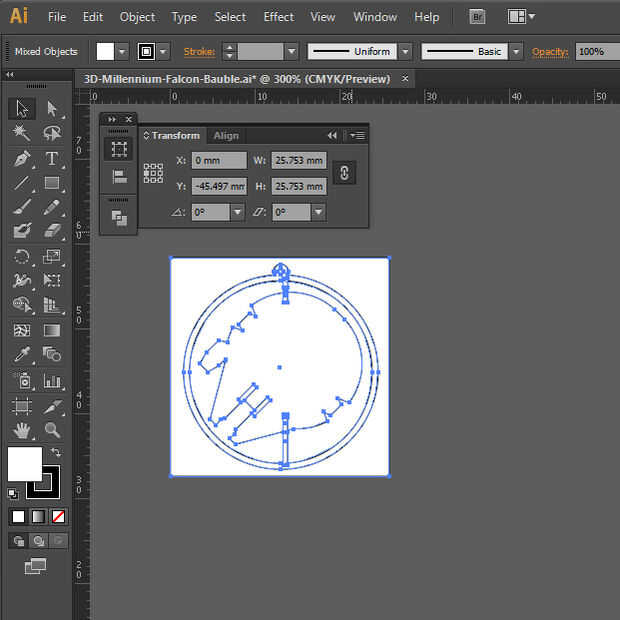This screenshot has height=620, width=620.
Task: Click the W width input field
Action: [x=298, y=160]
